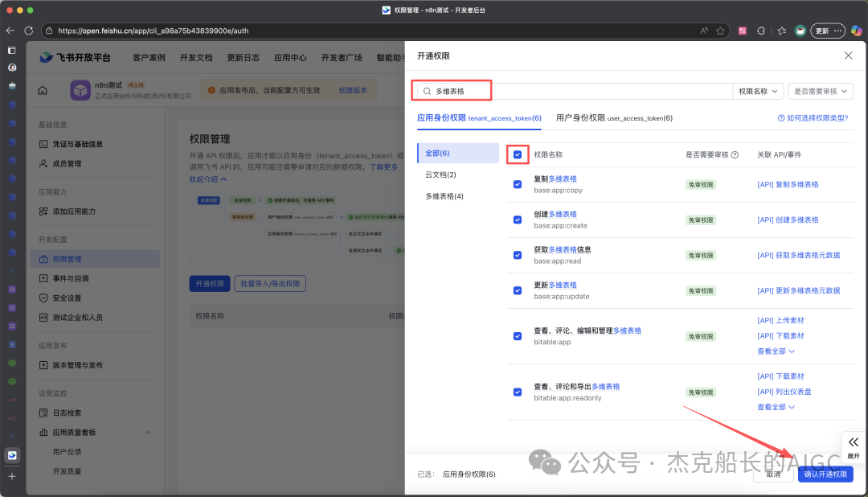The image size is (868, 497).
Task: Switch to 应用身份权限 tenant_access_token tab
Action: (x=479, y=118)
